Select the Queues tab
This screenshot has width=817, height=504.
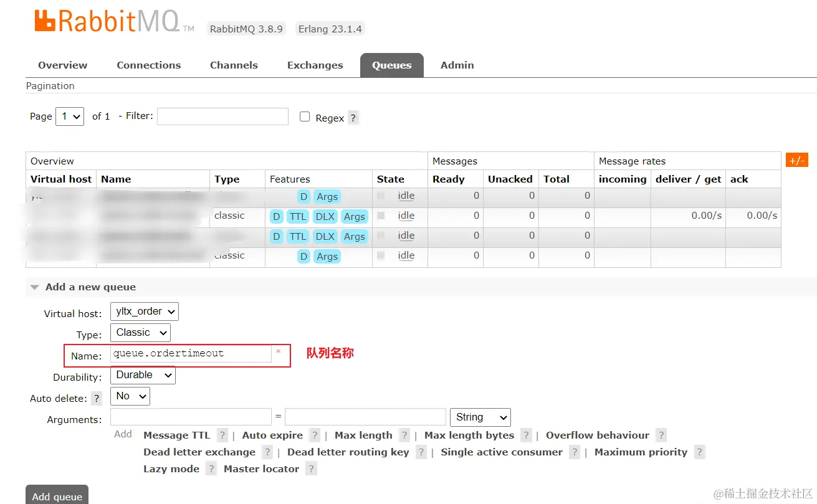click(392, 65)
